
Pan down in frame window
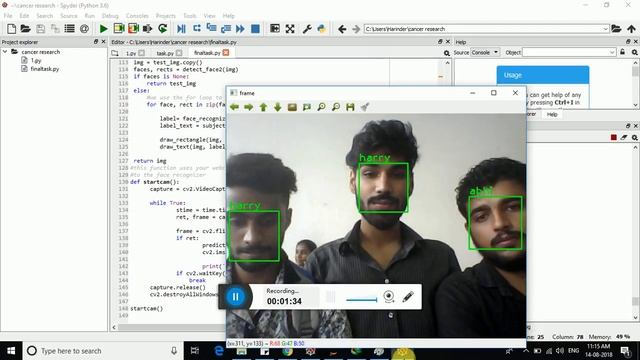278,107
